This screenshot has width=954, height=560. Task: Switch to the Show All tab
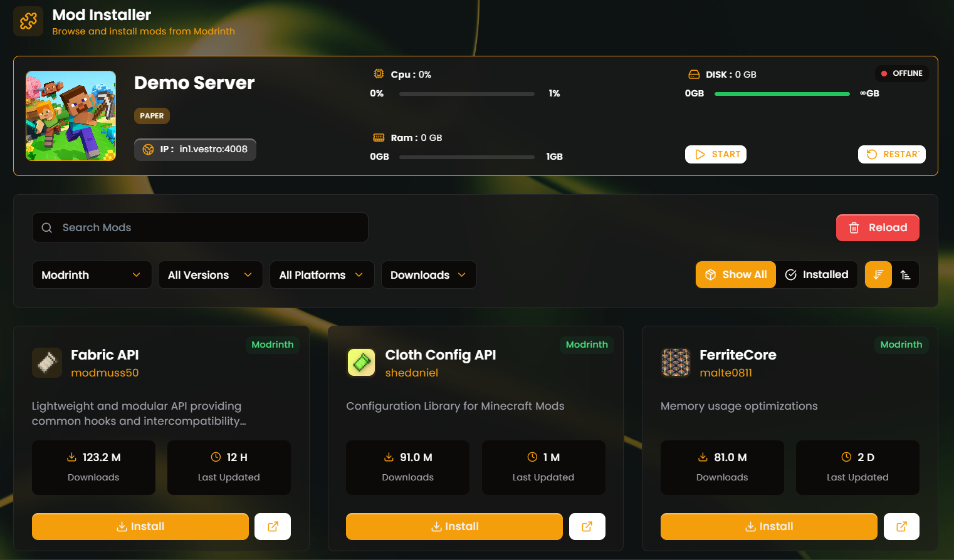pyautogui.click(x=735, y=274)
